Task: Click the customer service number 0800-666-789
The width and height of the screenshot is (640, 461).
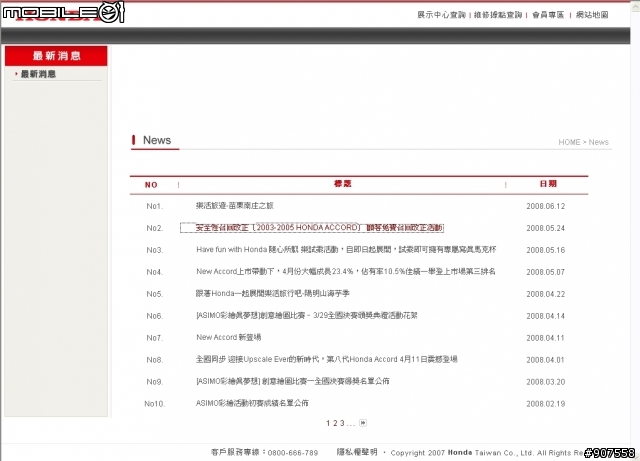Action: [293, 453]
